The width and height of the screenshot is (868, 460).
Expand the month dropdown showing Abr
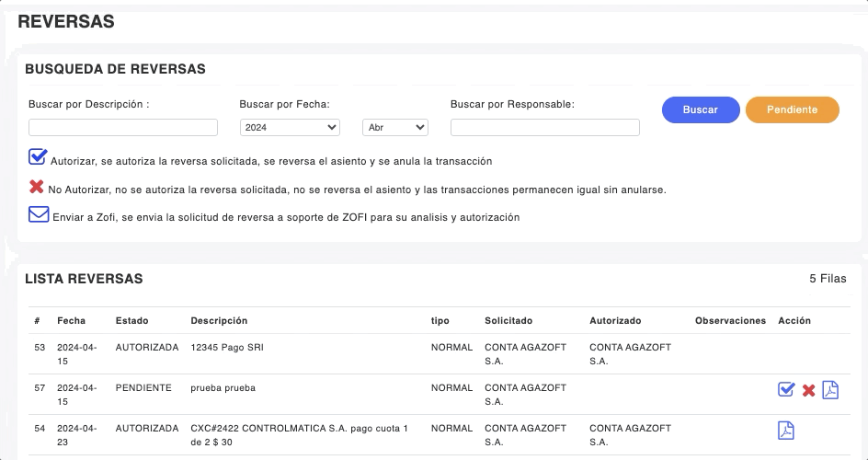point(394,128)
